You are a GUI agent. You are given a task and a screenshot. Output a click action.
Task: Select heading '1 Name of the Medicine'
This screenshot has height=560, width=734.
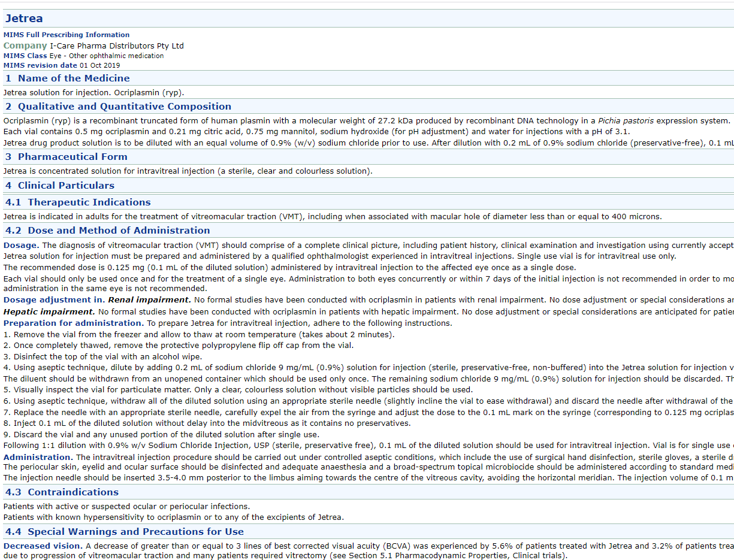click(68, 78)
